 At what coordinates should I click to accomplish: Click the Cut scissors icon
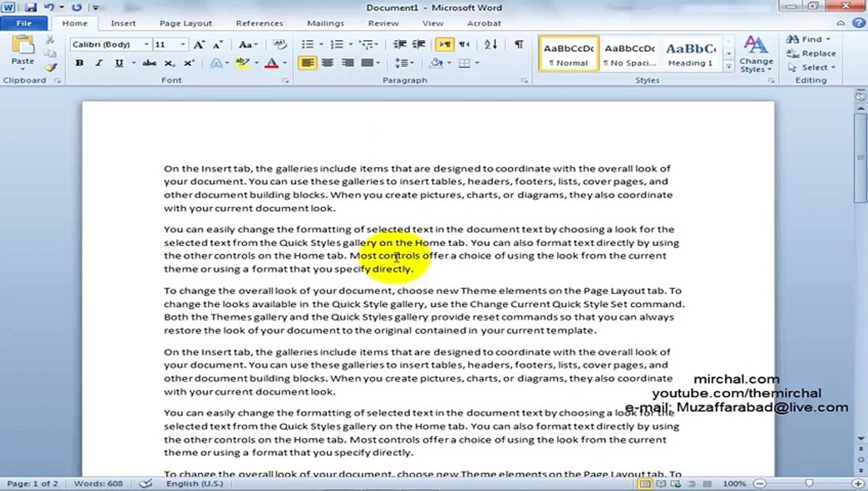pyautogui.click(x=50, y=40)
